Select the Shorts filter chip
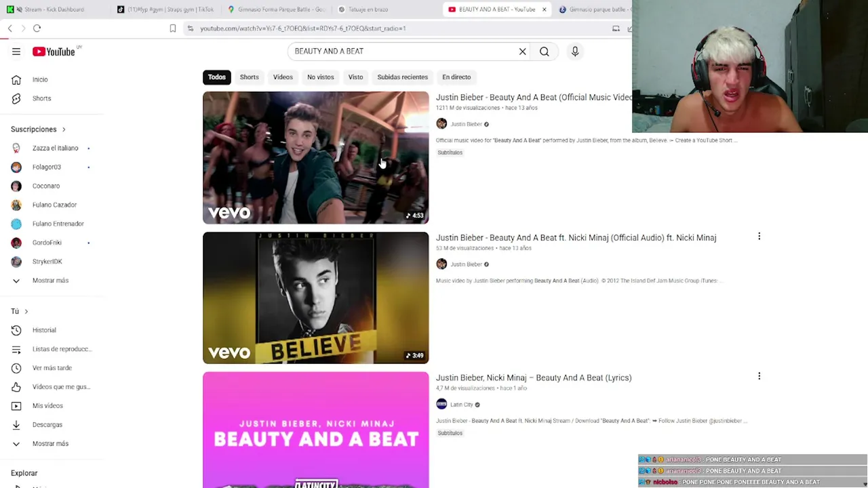 (x=249, y=77)
